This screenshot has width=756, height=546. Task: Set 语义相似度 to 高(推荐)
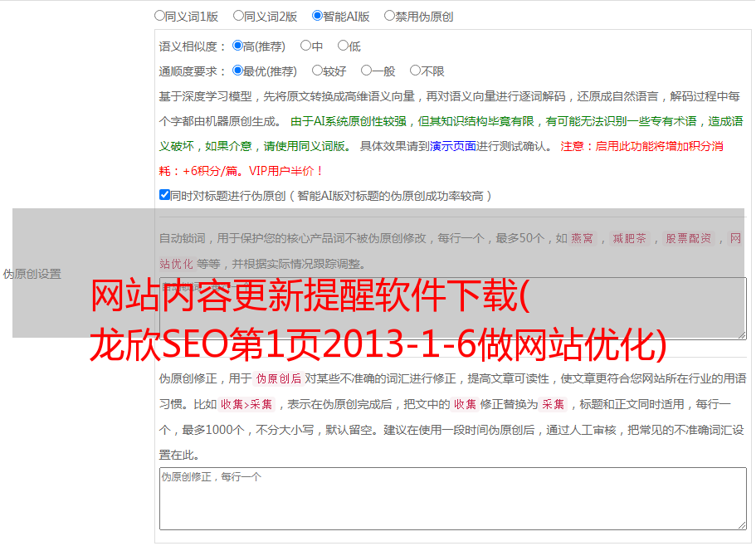point(237,46)
